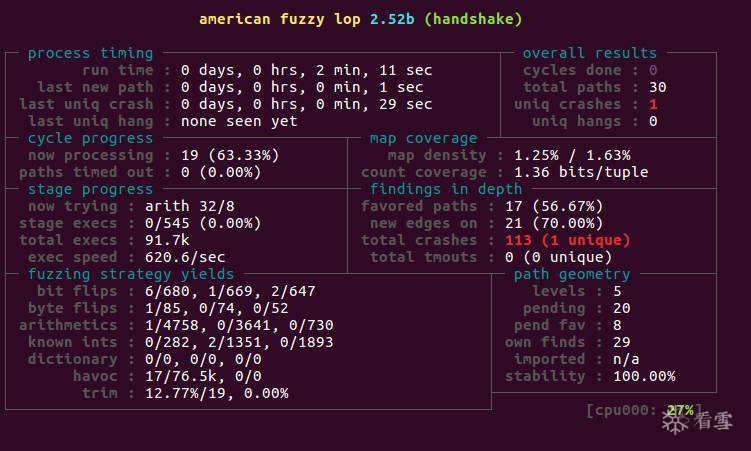
Task: Select known ints value '0/282, 2/1351, 0/1893'
Action: tap(239, 342)
